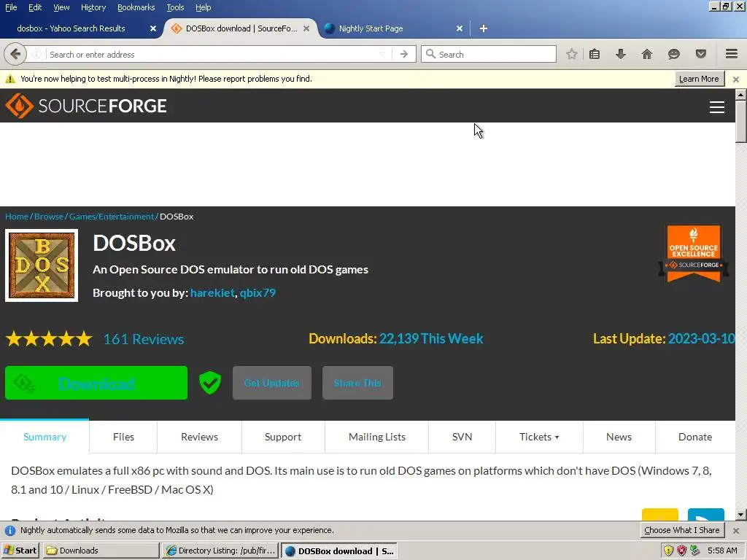Open the Reviews tab
This screenshot has height=560, width=747.
click(x=199, y=437)
